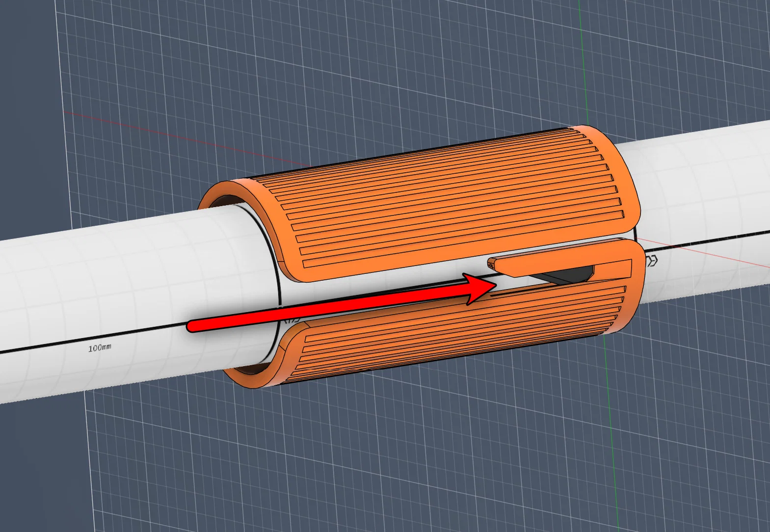The width and height of the screenshot is (770, 532).
Task: Click the double-chevron marker right of the sleeve
Action: 652,261
